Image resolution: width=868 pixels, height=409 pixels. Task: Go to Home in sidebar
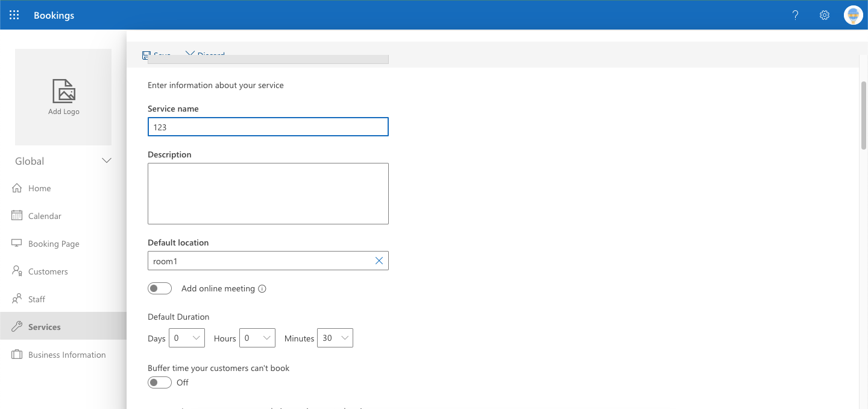tap(63, 188)
